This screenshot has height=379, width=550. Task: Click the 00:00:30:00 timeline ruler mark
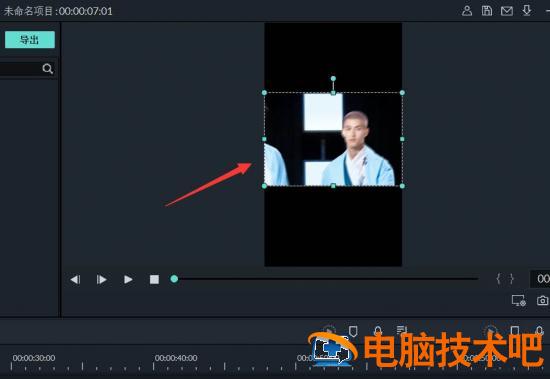[34, 358]
